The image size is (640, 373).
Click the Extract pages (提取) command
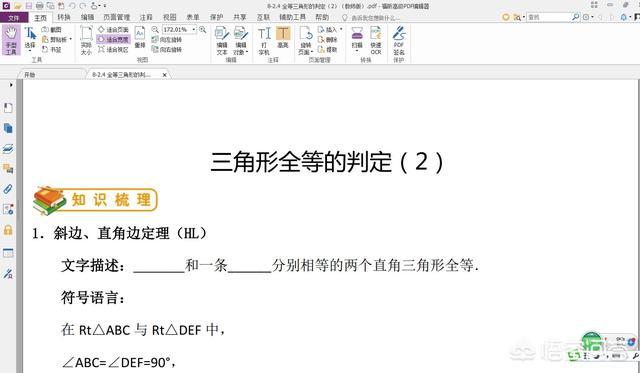tap(328, 49)
